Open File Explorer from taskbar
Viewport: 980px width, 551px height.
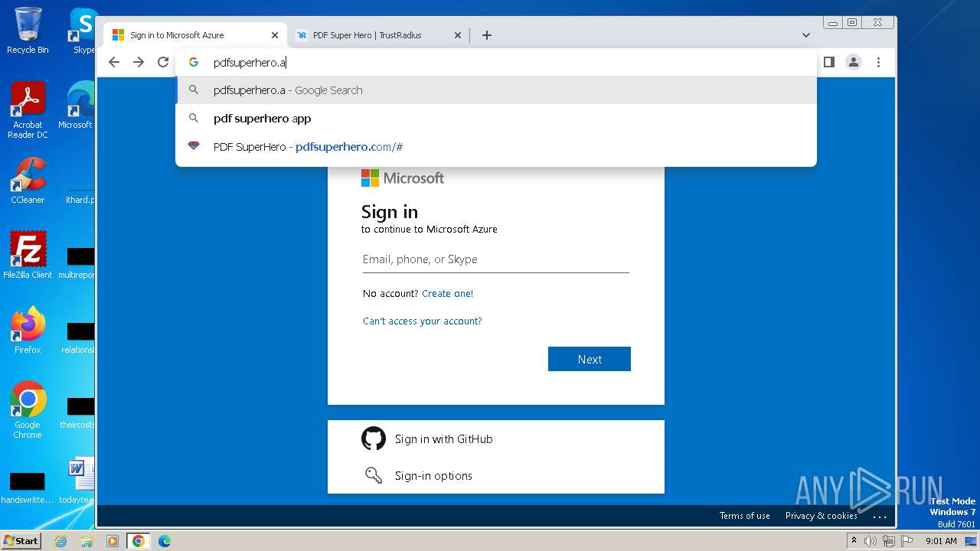[87, 541]
